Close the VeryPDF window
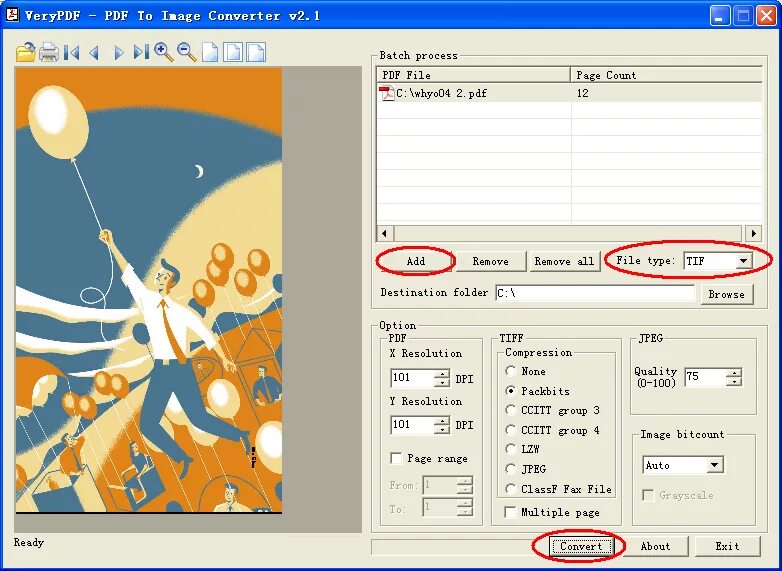Viewport: 782px width, 571px height. click(767, 15)
